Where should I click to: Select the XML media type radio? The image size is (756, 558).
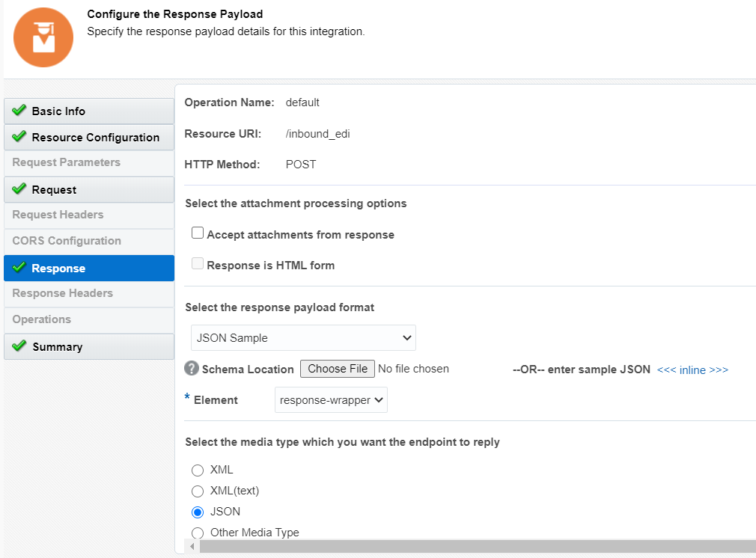click(198, 470)
